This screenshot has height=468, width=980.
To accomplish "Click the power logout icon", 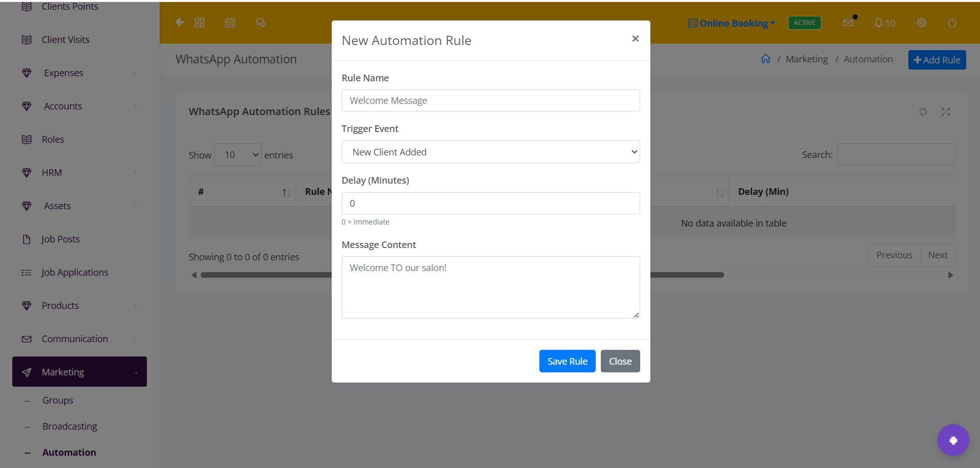I will pos(952,23).
